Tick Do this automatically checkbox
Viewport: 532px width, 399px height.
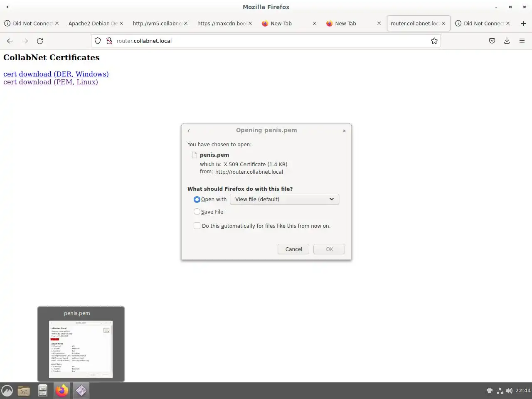(x=197, y=226)
